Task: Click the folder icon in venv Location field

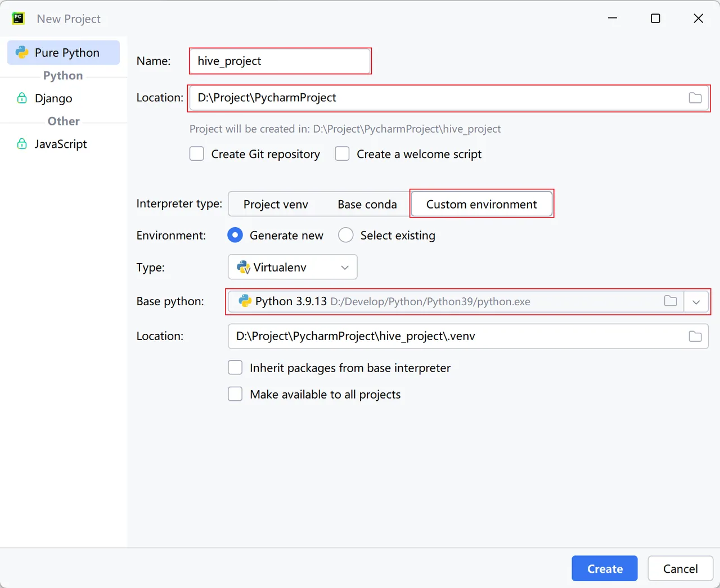Action: click(695, 336)
